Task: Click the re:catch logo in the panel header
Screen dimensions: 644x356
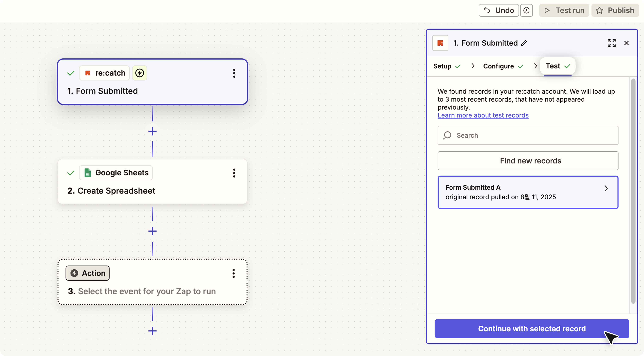Action: click(x=440, y=43)
